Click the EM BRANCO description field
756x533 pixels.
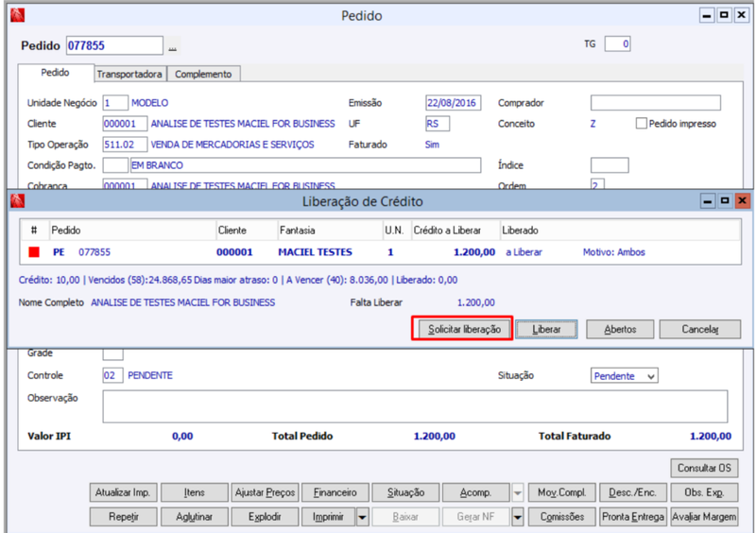pyautogui.click(x=305, y=165)
